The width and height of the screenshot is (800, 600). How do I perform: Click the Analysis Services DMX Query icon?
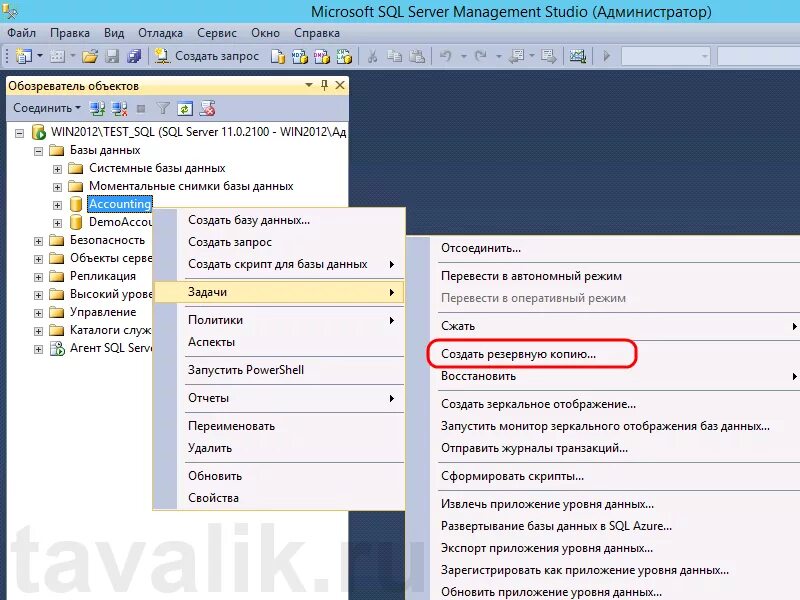321,56
